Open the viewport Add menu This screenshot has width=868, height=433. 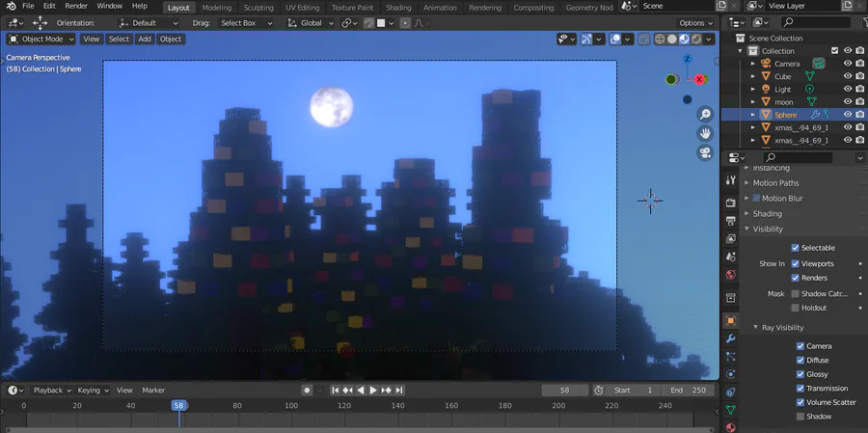145,39
